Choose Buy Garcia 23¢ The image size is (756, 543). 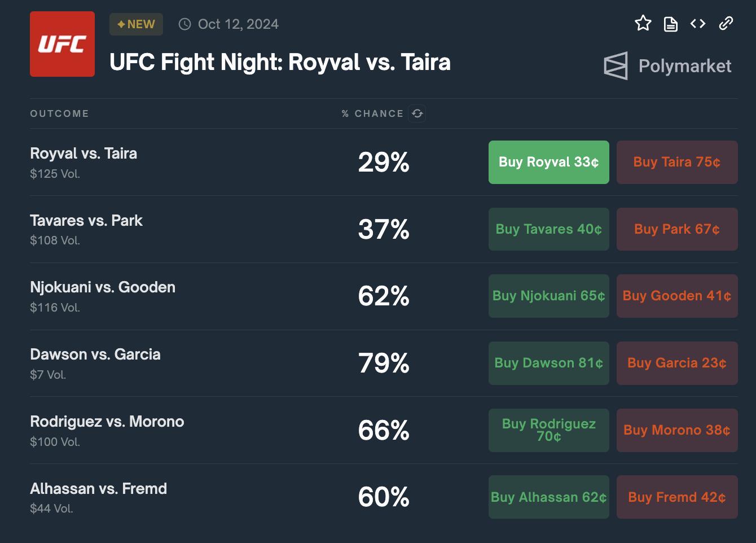[676, 363]
